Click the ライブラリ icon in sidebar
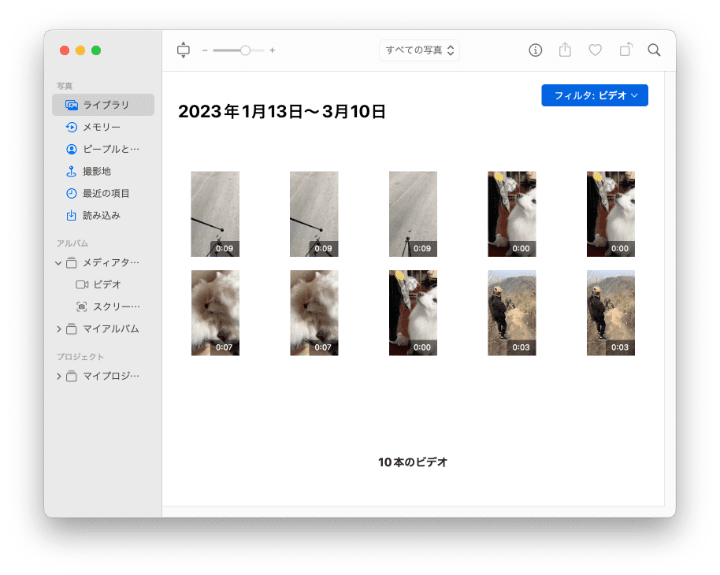Viewport: 720px width, 575px height. tap(71, 105)
